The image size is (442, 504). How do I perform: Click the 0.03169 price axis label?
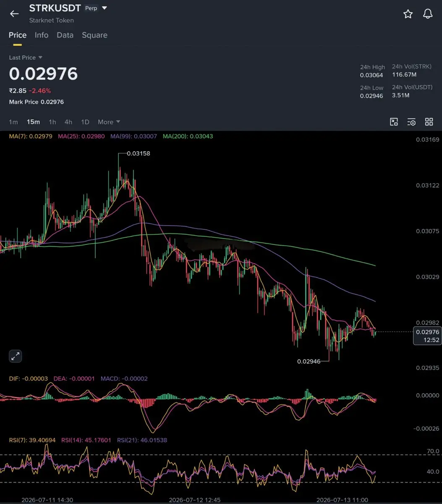point(427,139)
